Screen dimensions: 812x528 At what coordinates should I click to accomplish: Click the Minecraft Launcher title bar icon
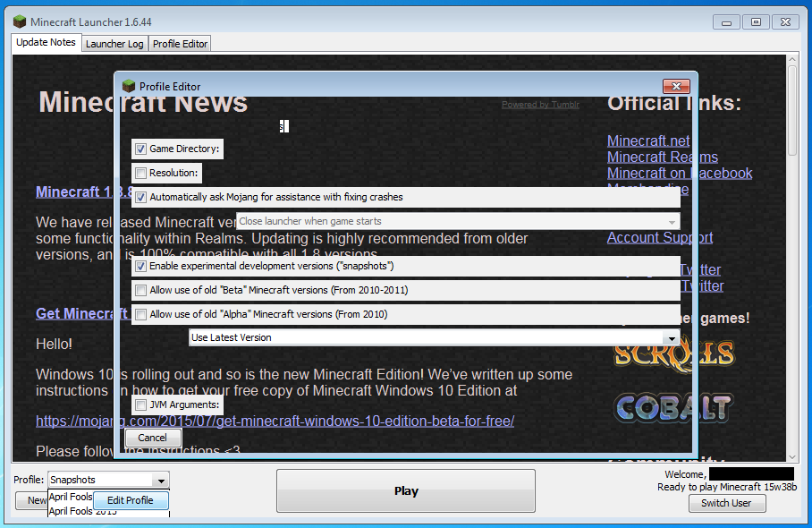[x=20, y=21]
